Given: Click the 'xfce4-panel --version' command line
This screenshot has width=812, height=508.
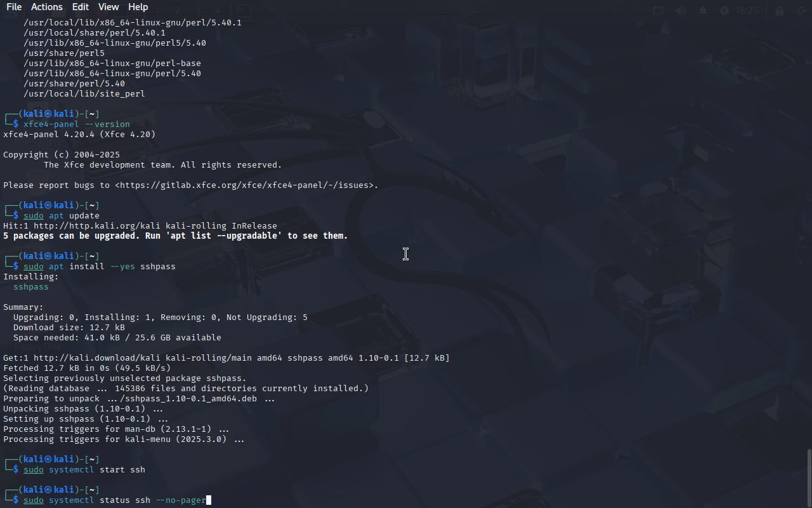Looking at the screenshot, I should pos(77,124).
